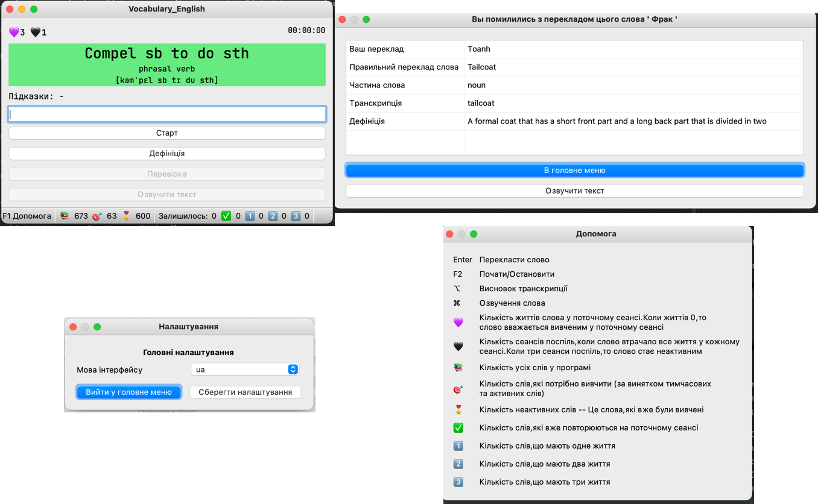Click the Зберегти налаштування button
The width and height of the screenshot is (818, 504).
pos(246,392)
